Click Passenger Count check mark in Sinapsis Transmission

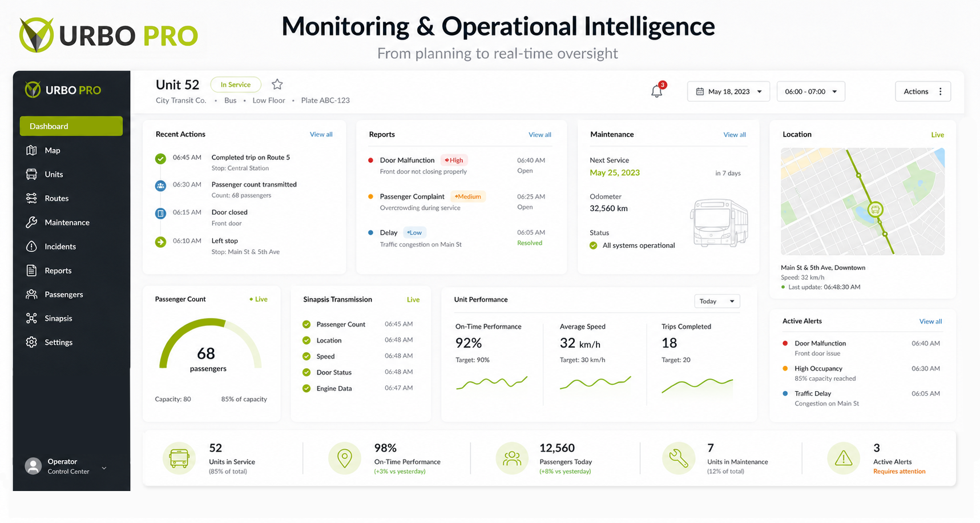[x=306, y=324]
